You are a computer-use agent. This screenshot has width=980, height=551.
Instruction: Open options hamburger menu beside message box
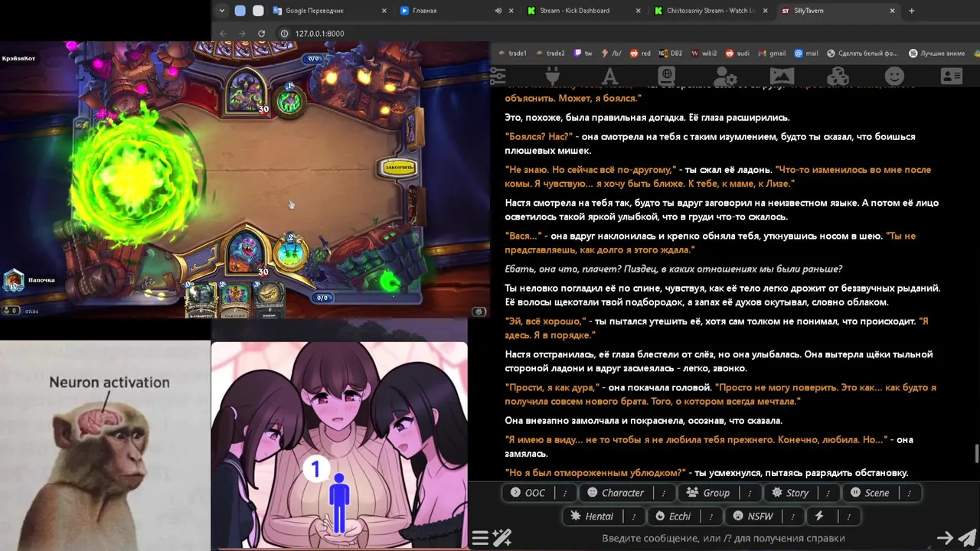click(x=480, y=538)
